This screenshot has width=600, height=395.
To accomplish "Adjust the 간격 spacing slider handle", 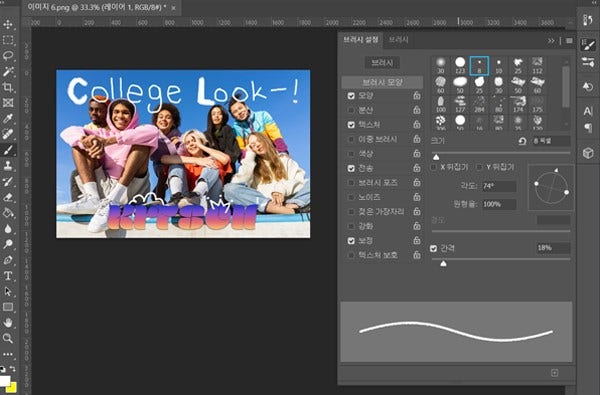I will point(443,264).
